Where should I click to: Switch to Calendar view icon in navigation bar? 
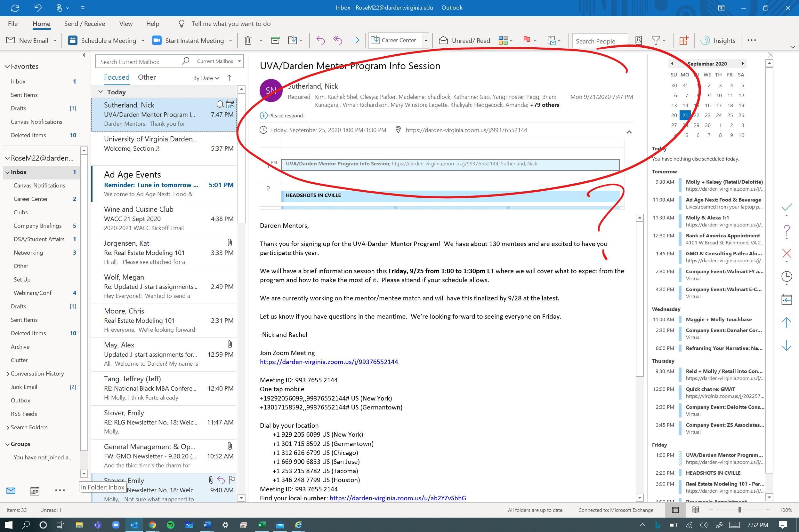pyautogui.click(x=35, y=491)
